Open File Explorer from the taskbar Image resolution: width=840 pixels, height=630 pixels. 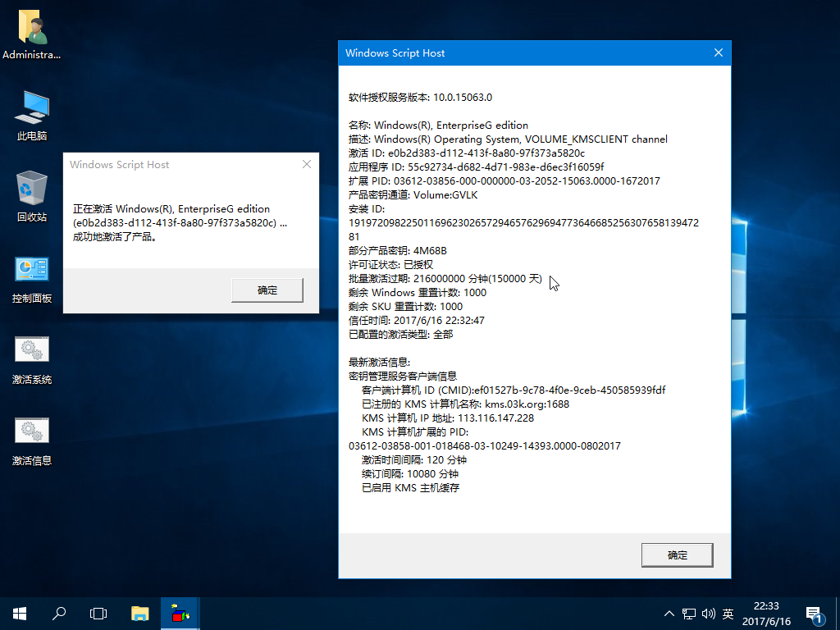pos(139,614)
